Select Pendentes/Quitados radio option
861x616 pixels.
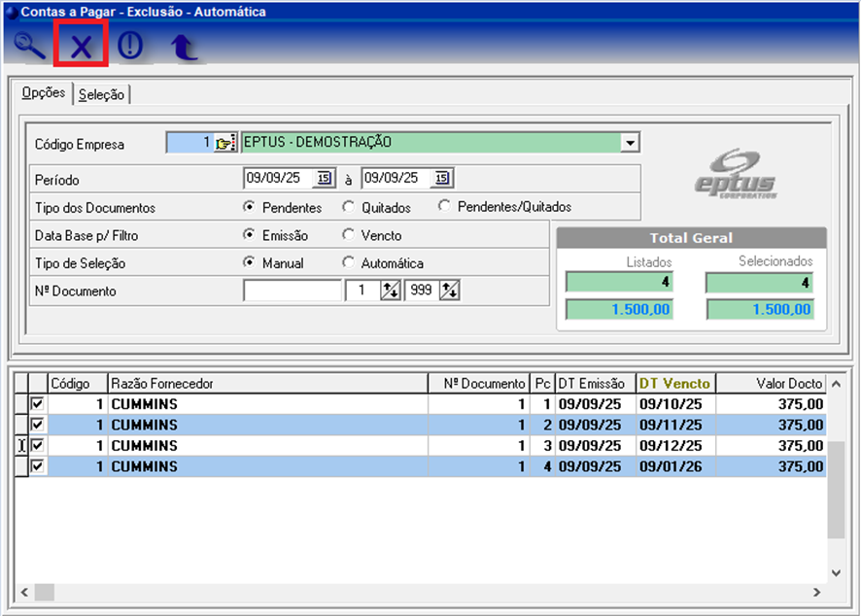coord(445,207)
